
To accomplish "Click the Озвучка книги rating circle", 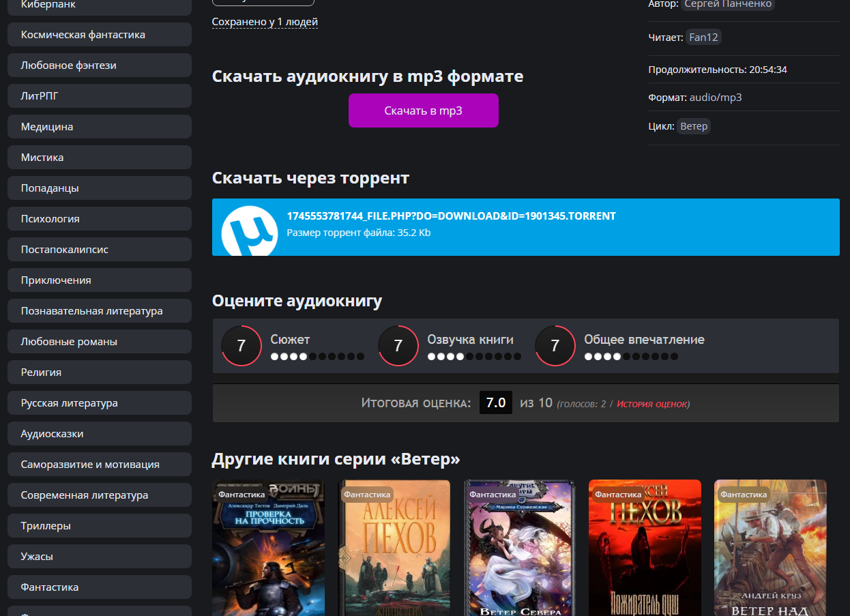I will tap(398, 346).
